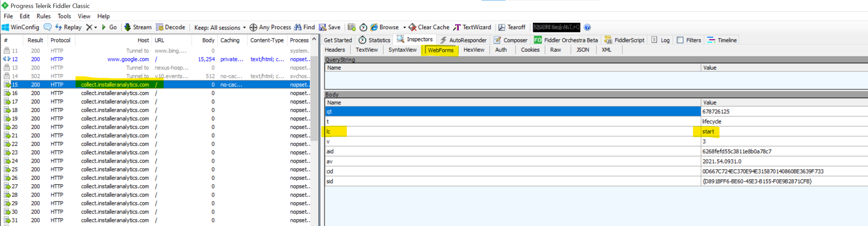Viewport: 868px width, 226px height.
Task: Open the Filters tab with checkbox
Action: click(x=689, y=40)
